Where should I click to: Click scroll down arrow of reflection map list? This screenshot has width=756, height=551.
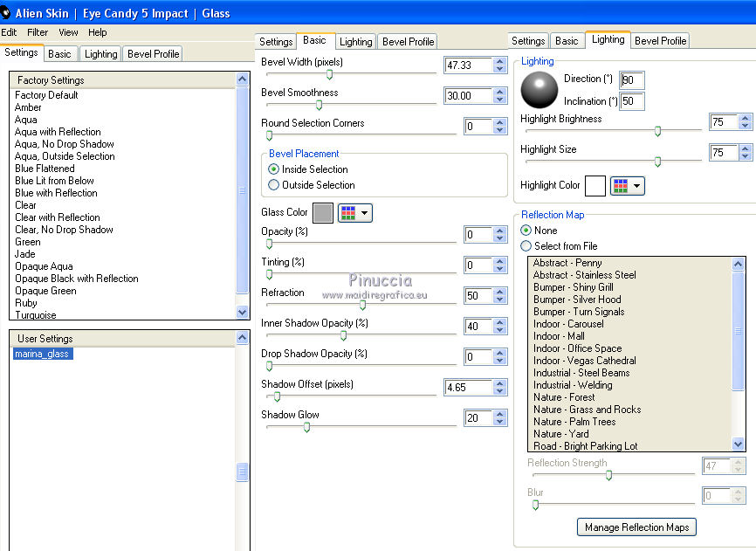tap(739, 444)
